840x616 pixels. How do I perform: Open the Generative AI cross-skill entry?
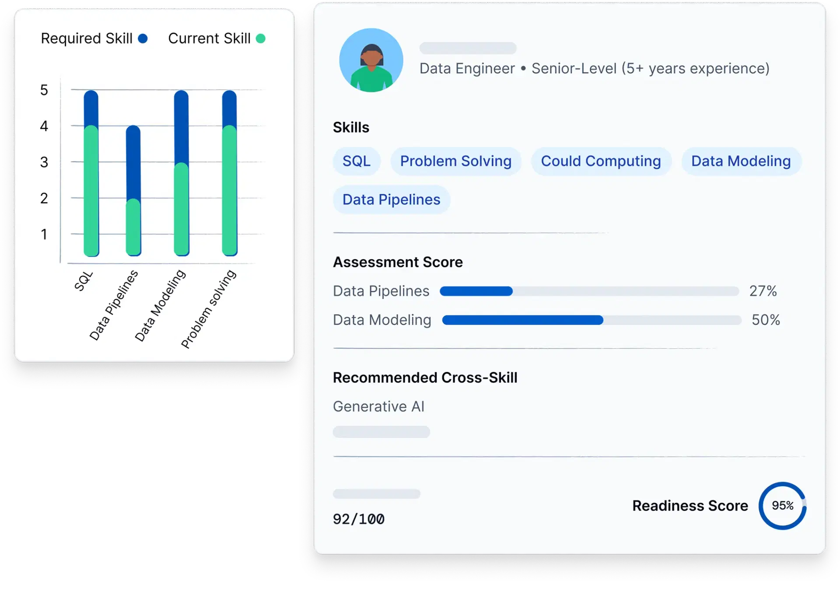[x=378, y=406]
